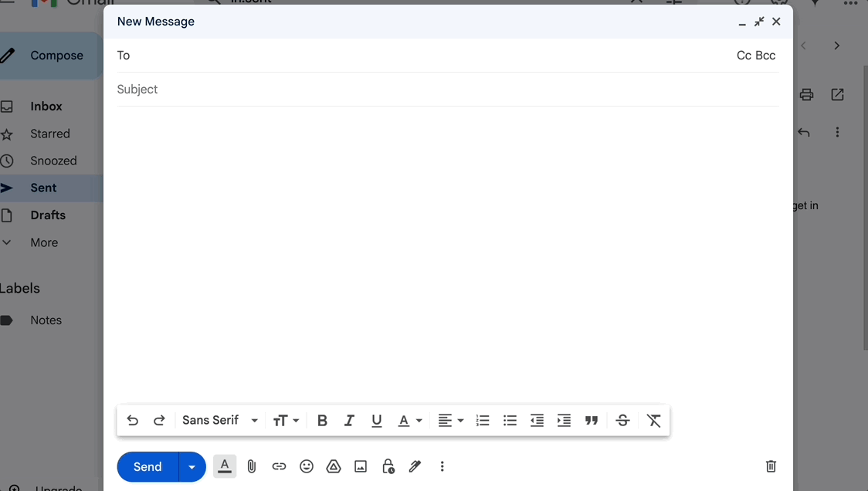This screenshot has height=491, width=868.
Task: Insert a signature with pen icon
Action: coord(415,466)
